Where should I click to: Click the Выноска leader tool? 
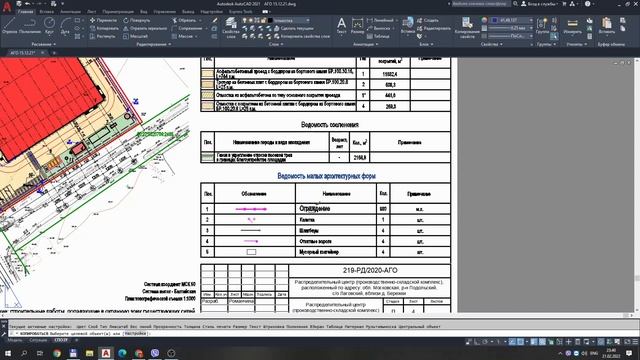(x=379, y=28)
